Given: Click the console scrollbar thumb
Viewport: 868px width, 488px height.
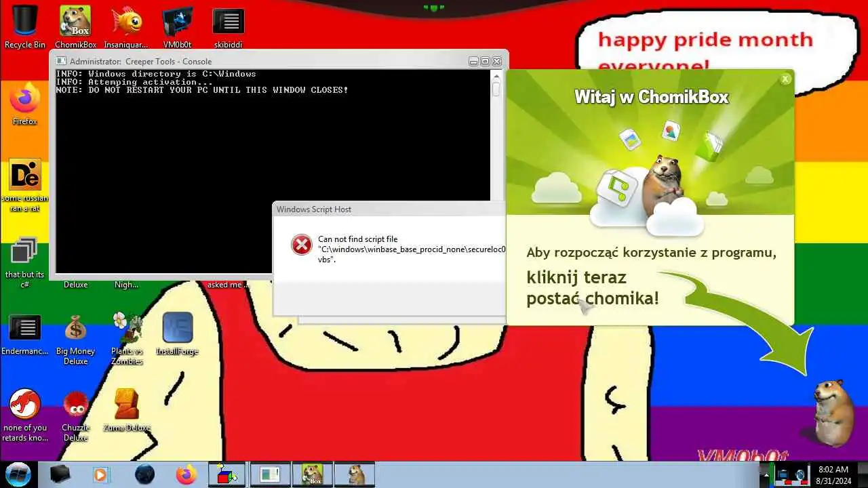Looking at the screenshot, I should coord(496,89).
